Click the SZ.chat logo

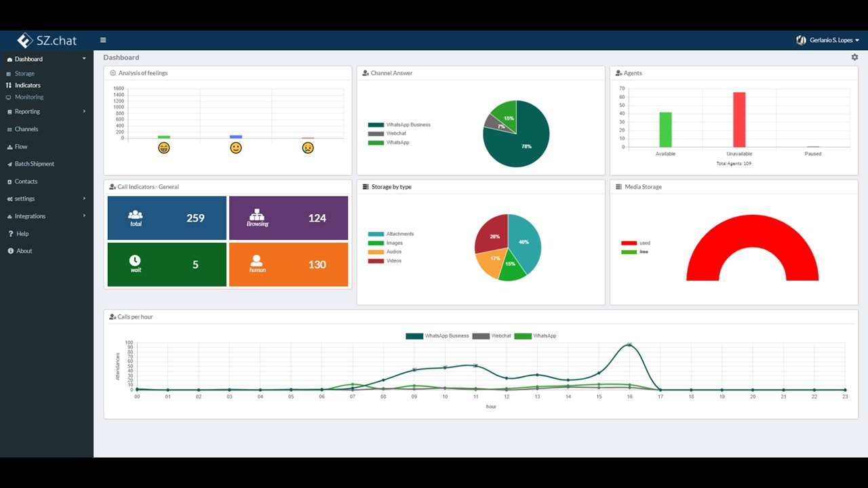[47, 40]
